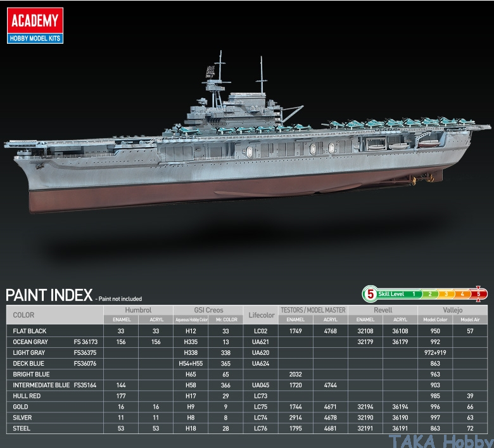Click the Lifecolor column header

[261, 315]
